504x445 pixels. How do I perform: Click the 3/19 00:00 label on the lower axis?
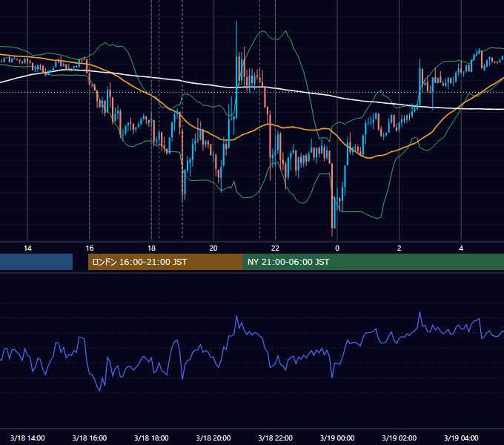(337, 438)
